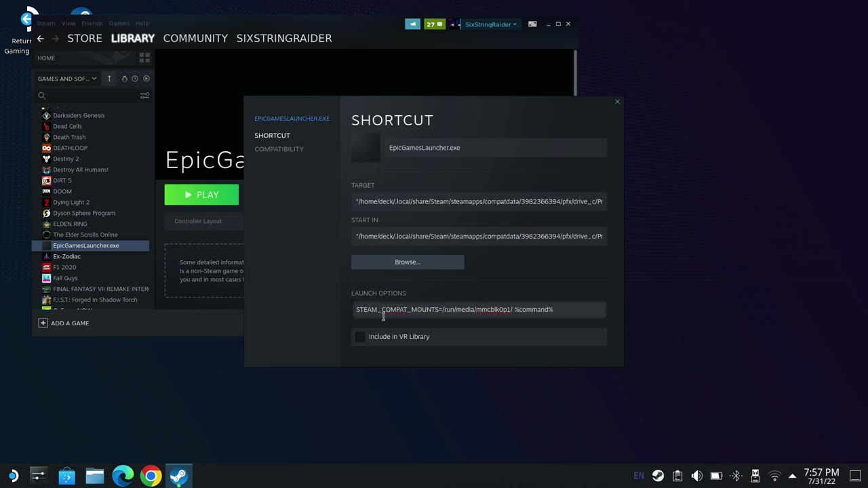Click the up-arrow sort icon in the library sidebar
This screenshot has width=868, height=488.
click(x=109, y=79)
